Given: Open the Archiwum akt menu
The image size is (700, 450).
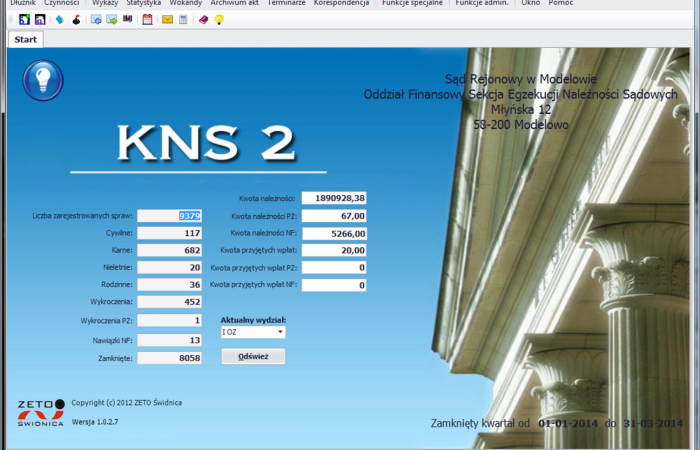Looking at the screenshot, I should click(x=235, y=3).
